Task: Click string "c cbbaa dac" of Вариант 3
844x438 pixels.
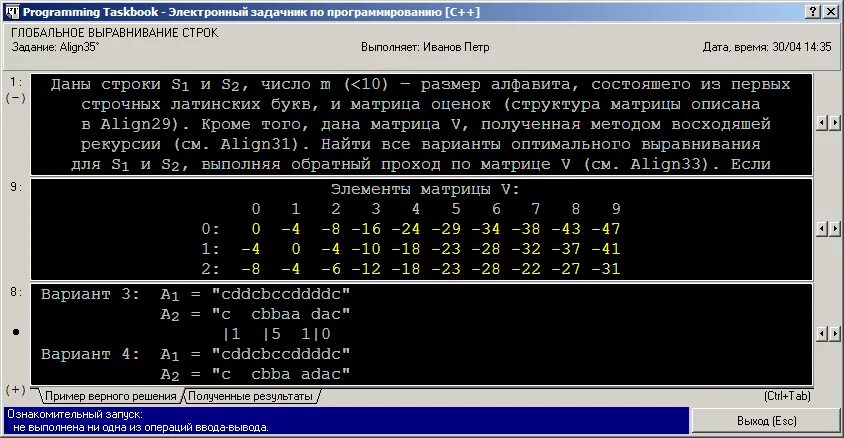Action: click(x=281, y=314)
